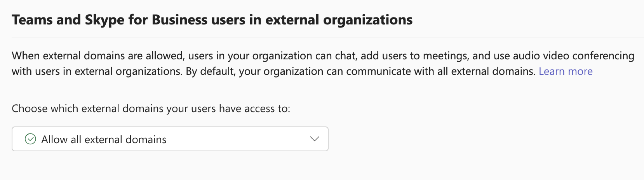Click the "Allow all external domains" text
This screenshot has height=180, width=644.
104,140
